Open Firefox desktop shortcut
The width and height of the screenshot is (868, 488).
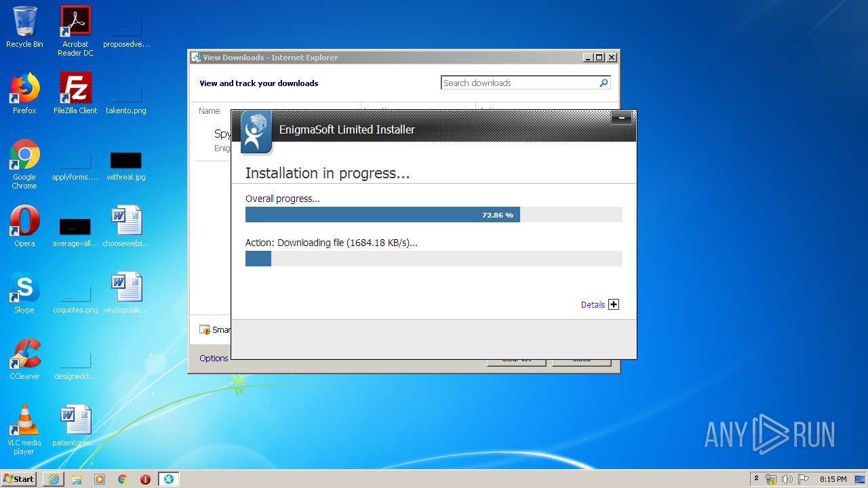[x=24, y=94]
